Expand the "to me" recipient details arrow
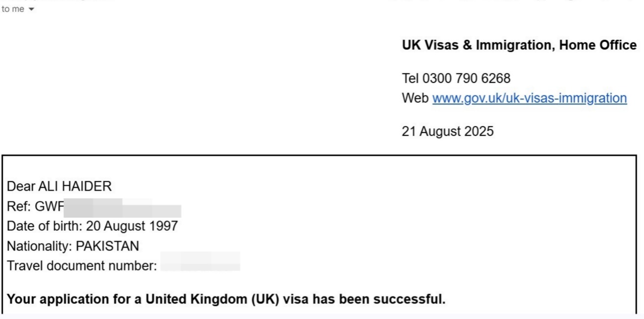Viewport: 644px width, 319px height. tap(32, 9)
